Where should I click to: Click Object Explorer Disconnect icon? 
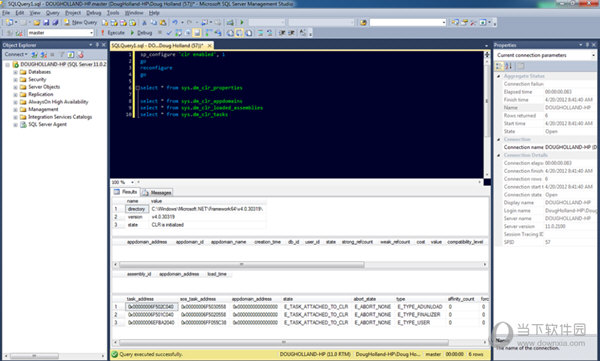point(44,55)
